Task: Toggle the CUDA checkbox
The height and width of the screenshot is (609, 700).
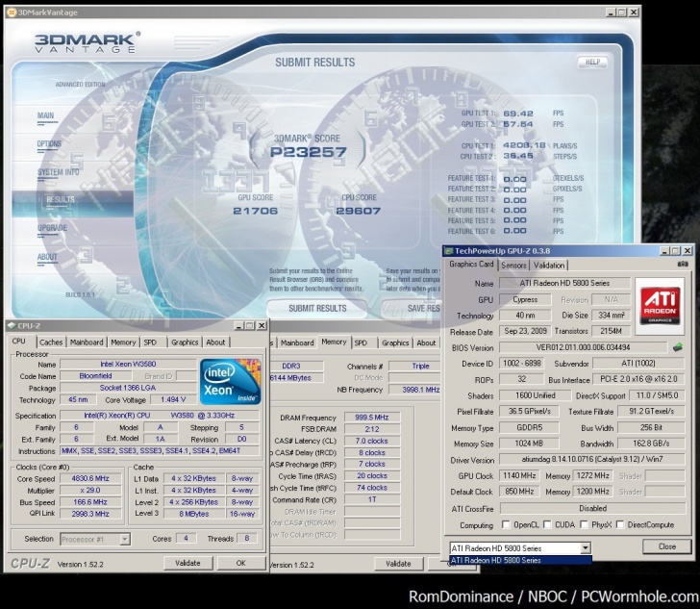Action: pos(547,525)
